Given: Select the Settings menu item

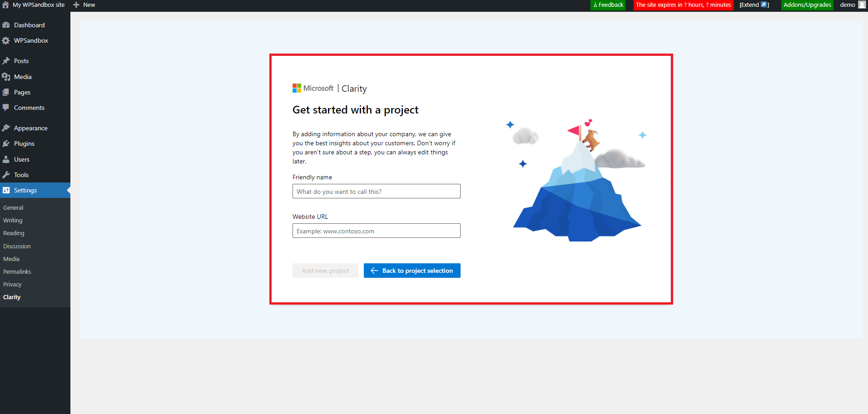Looking at the screenshot, I should click(x=35, y=190).
